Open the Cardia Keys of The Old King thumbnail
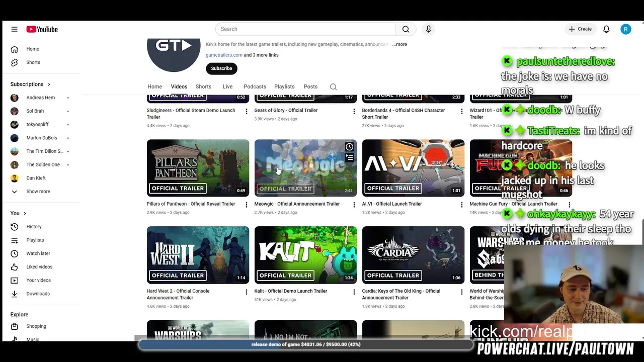 [413, 255]
